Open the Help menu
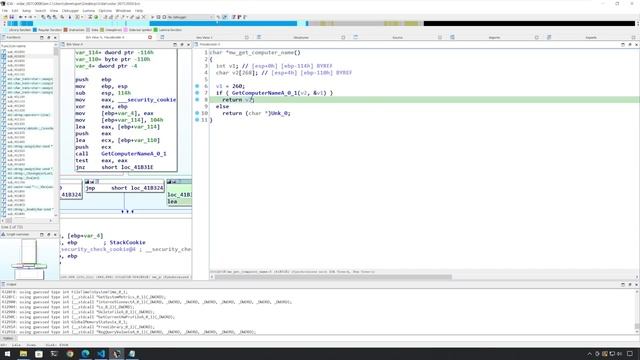640x360 pixels. pyautogui.click(x=139, y=11)
